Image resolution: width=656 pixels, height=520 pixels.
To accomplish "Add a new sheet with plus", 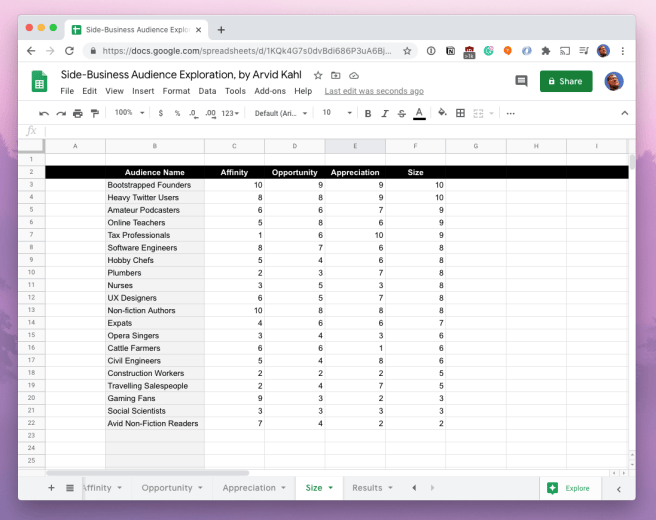I will pyautogui.click(x=51, y=488).
